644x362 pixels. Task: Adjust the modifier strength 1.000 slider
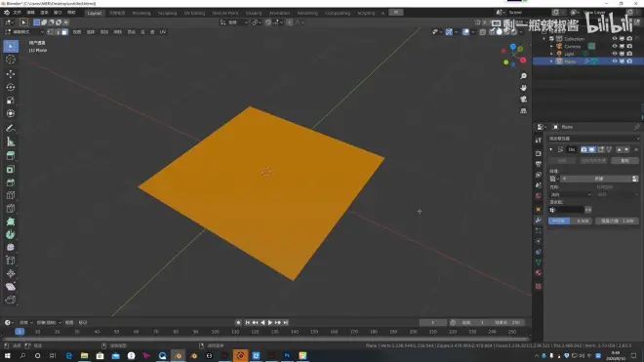617,221
